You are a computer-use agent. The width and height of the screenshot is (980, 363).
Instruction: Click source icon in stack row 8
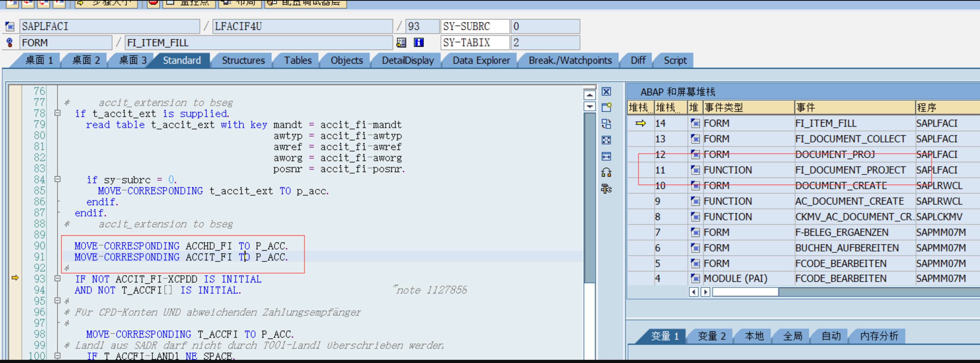695,217
